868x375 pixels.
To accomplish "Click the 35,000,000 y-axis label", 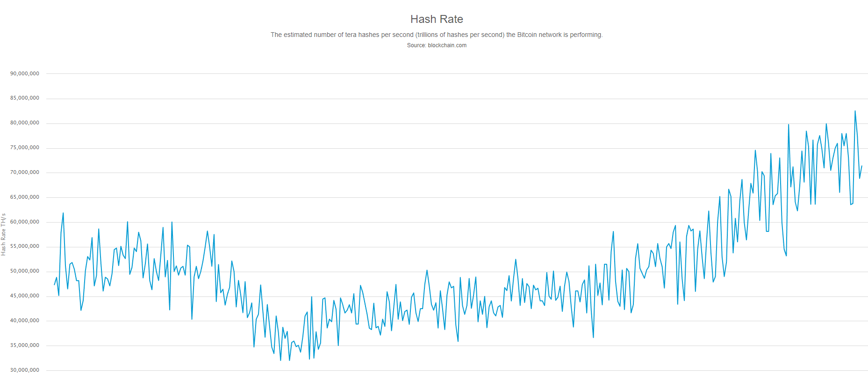I will pyautogui.click(x=25, y=346).
